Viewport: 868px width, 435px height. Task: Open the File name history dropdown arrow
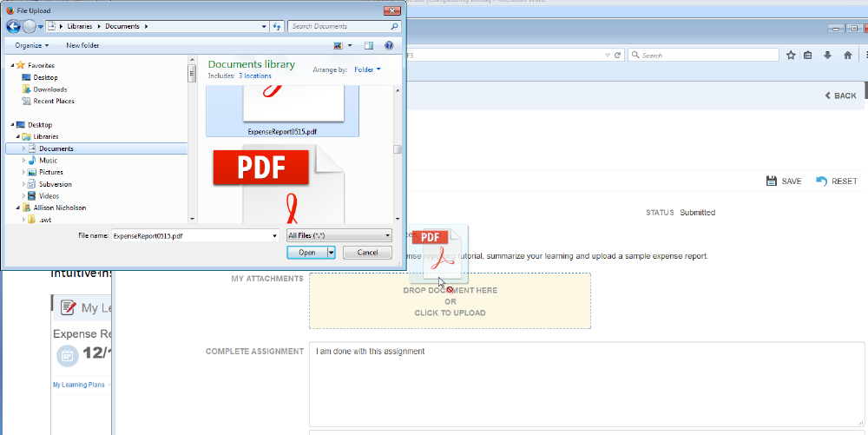coord(275,236)
